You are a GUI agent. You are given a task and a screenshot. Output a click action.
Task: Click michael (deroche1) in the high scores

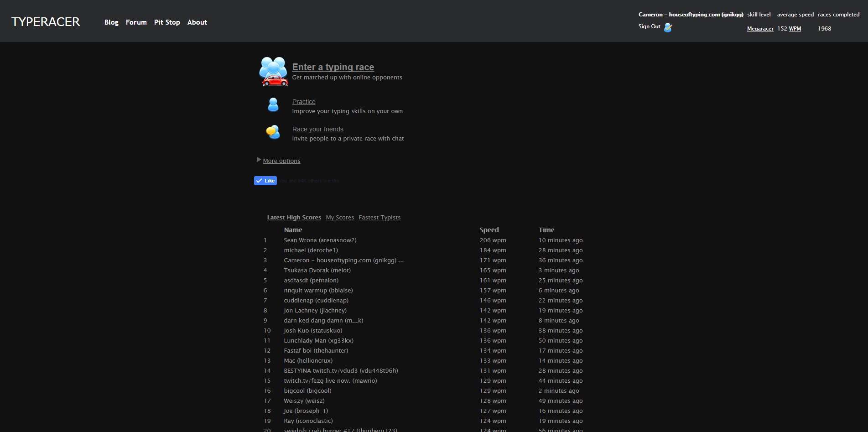(311, 250)
